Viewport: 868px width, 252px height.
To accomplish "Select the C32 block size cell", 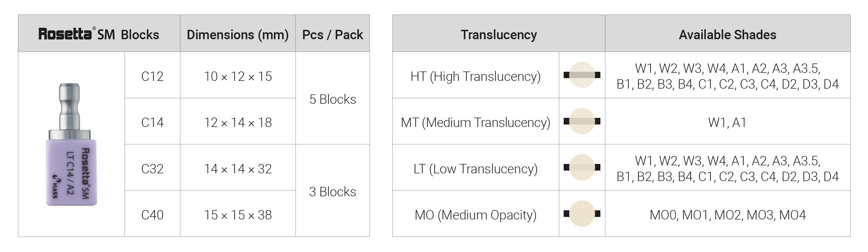I will pyautogui.click(x=152, y=169).
